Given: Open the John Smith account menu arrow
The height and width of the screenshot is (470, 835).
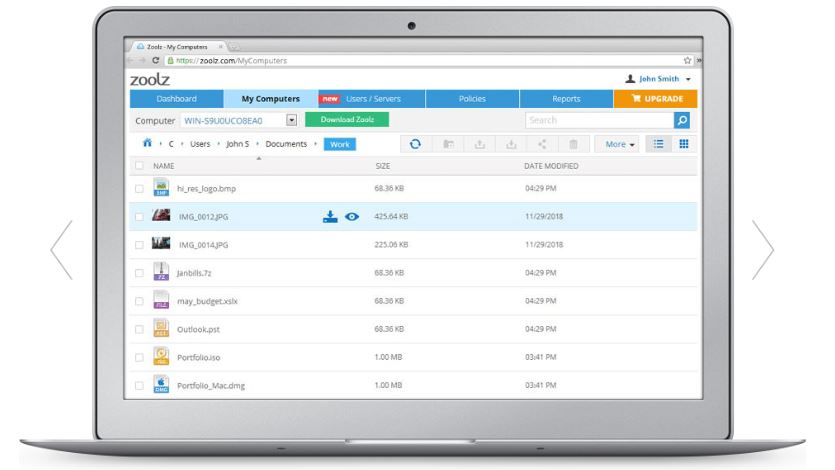Looking at the screenshot, I should click(x=688, y=79).
